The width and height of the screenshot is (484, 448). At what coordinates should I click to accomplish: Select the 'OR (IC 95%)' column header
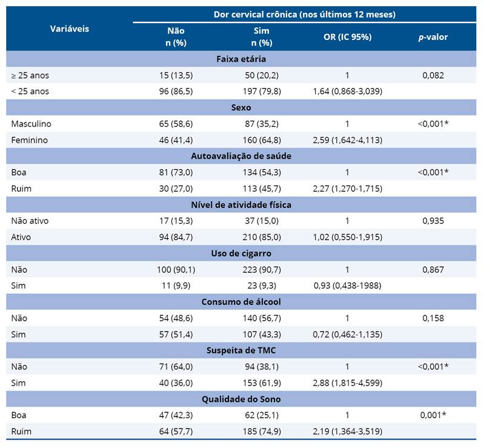pos(347,37)
